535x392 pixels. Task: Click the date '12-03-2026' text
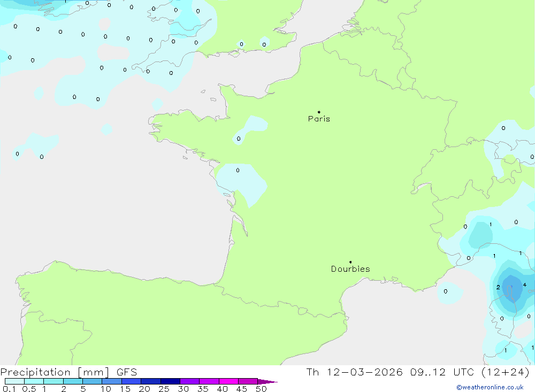coord(365,372)
